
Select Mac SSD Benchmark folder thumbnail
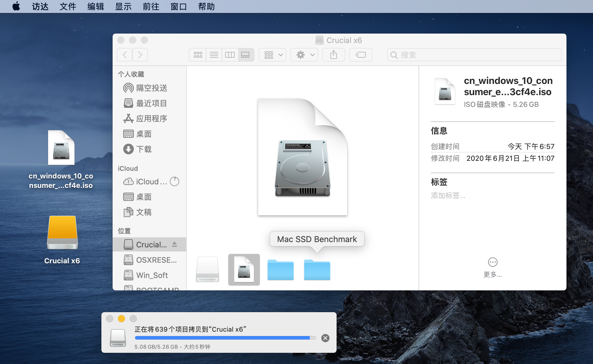click(x=317, y=269)
